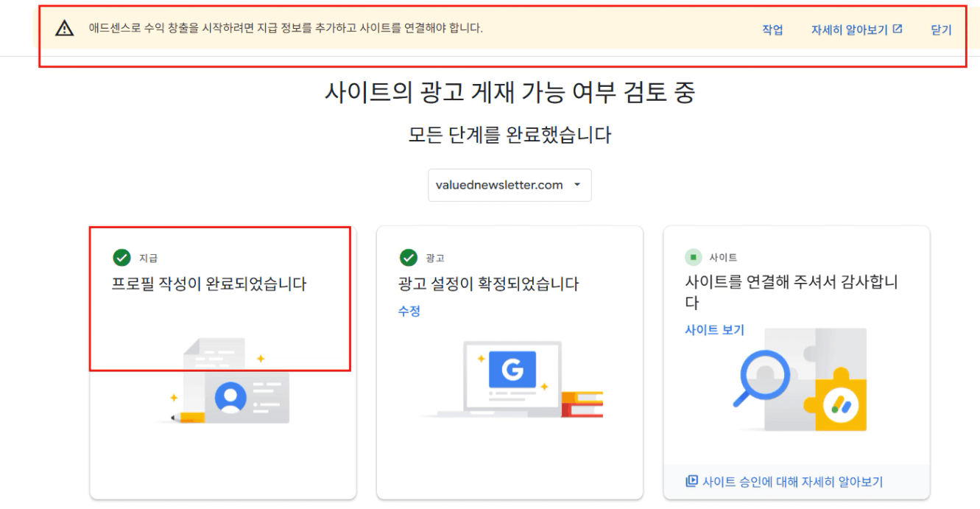This screenshot has height=509, width=980.
Task: Click the 지급 label on the first card
Action: [148, 259]
